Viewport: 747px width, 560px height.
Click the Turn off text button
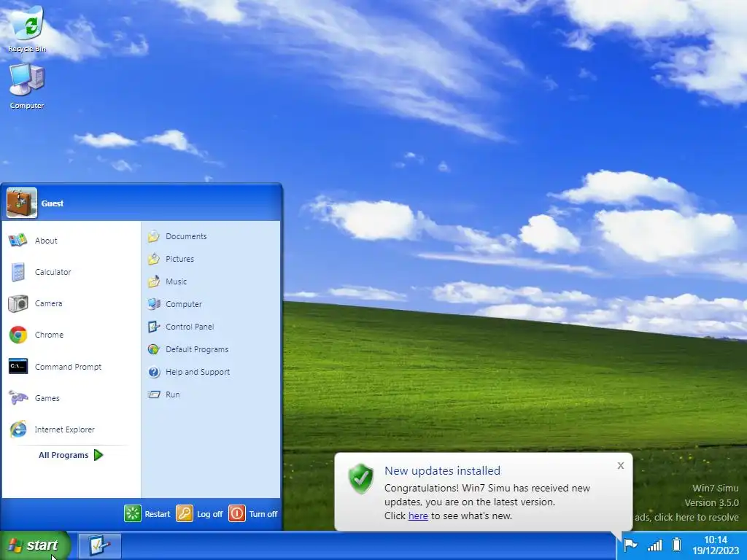click(x=263, y=514)
